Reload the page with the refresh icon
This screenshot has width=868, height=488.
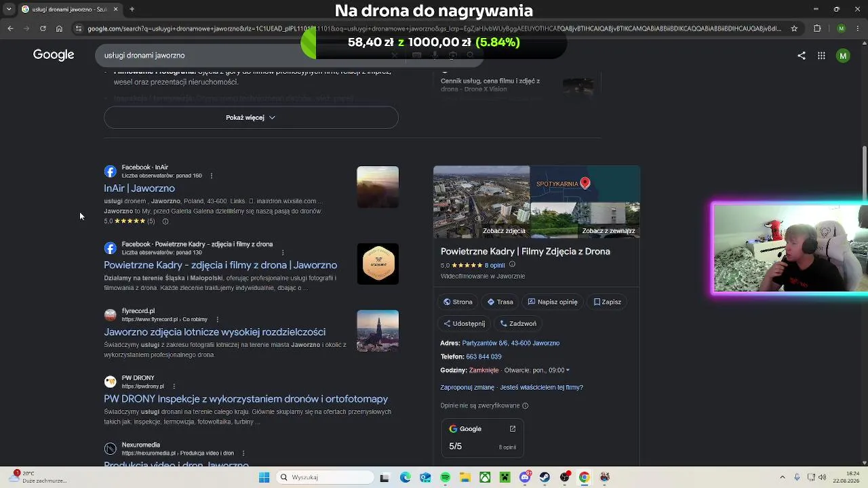(x=43, y=28)
